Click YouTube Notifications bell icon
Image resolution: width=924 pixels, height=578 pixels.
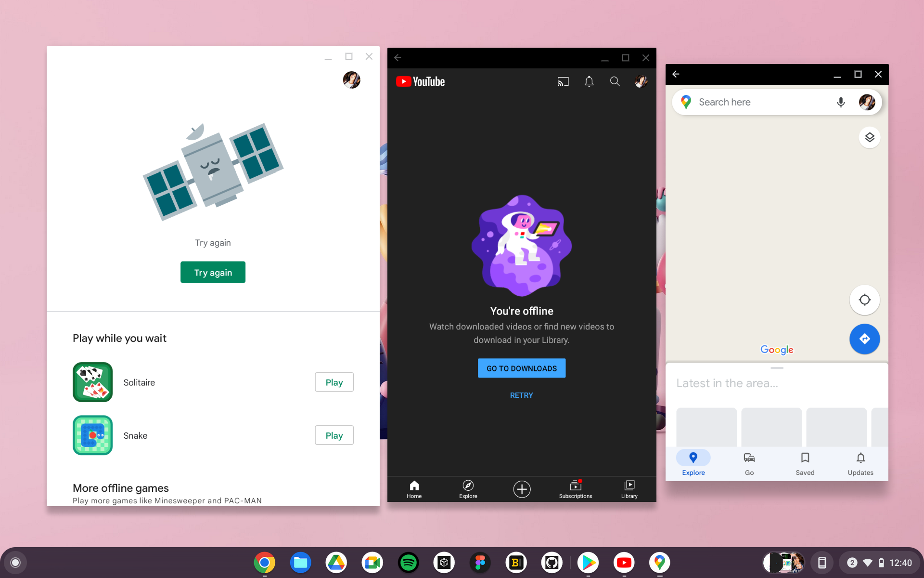tap(588, 81)
